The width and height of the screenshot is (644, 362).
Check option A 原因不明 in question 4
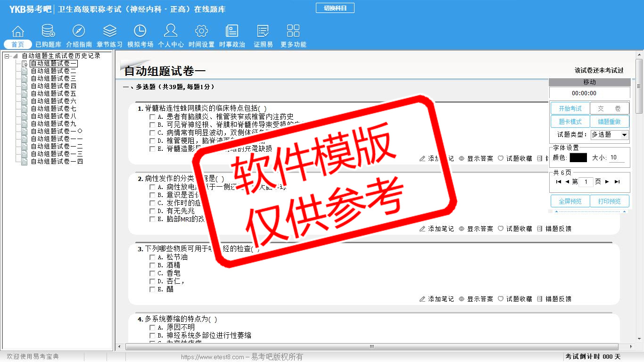(152, 328)
